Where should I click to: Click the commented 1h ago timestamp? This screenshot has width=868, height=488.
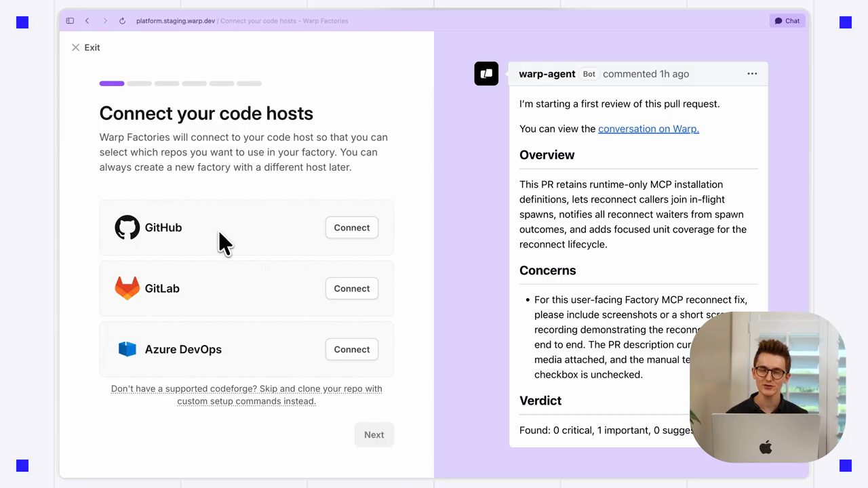coord(646,74)
